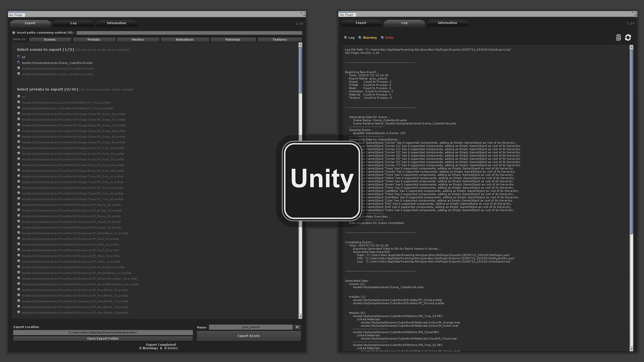Check the PF_Ground.prefab checkbox
644x362 pixels.
19,108
